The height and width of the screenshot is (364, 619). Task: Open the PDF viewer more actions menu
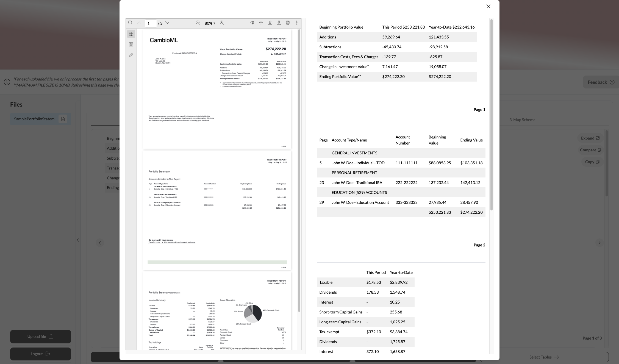[x=297, y=23]
